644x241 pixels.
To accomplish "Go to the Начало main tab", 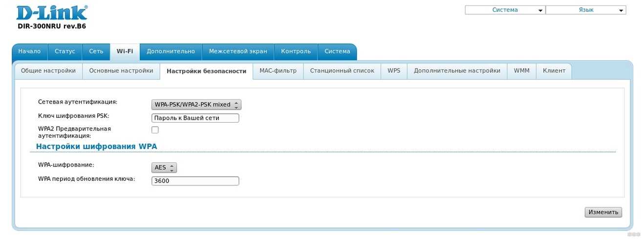I will [30, 51].
